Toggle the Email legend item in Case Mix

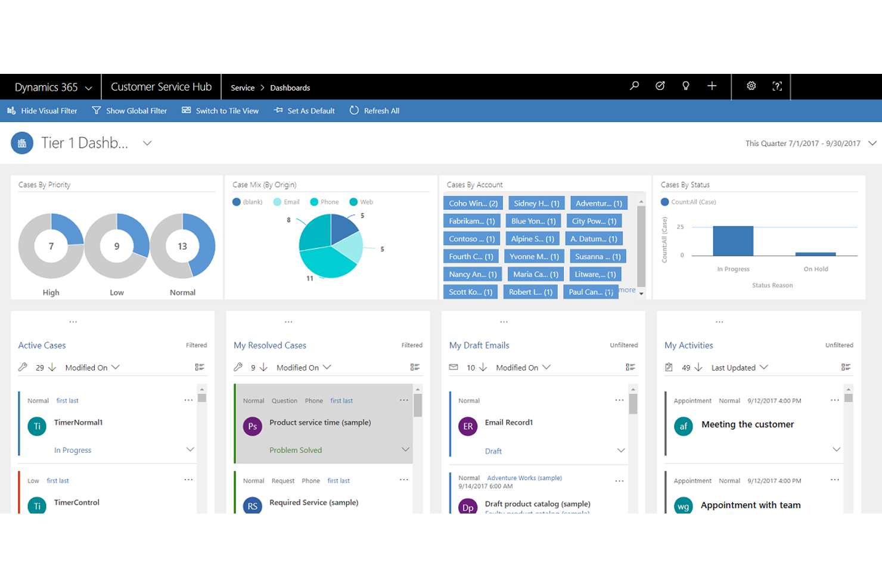pos(286,202)
